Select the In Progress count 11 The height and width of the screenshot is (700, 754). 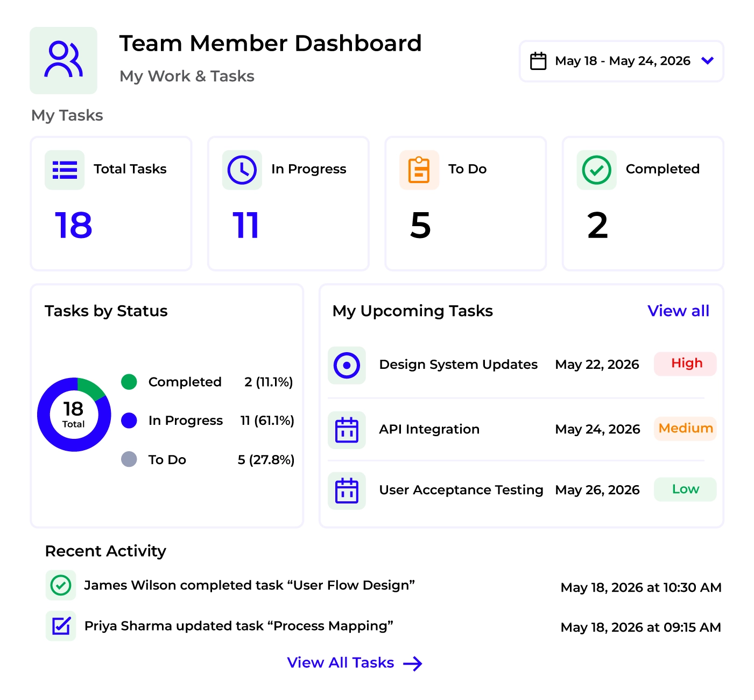[246, 225]
